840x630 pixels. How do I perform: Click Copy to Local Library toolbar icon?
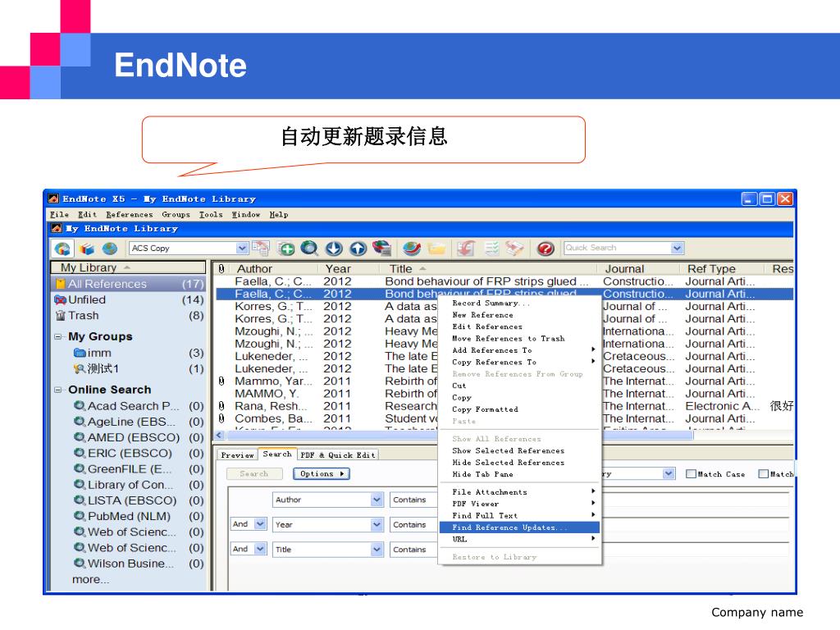[261, 248]
